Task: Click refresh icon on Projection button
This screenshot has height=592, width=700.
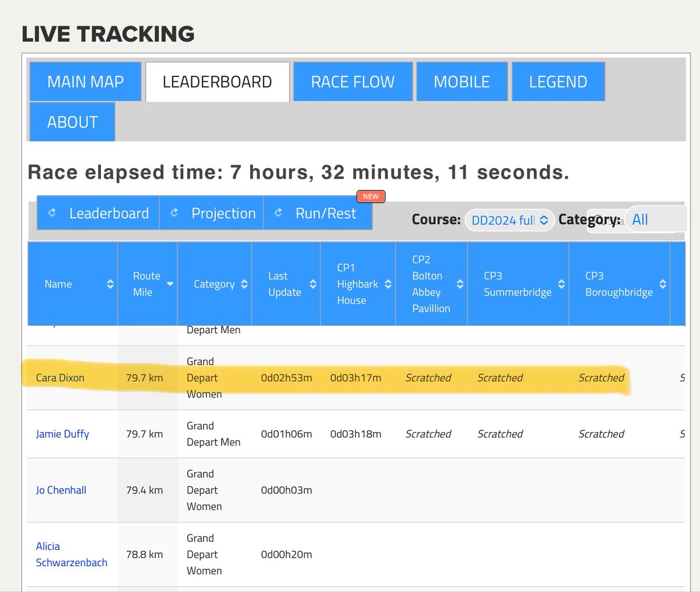Action: (174, 213)
